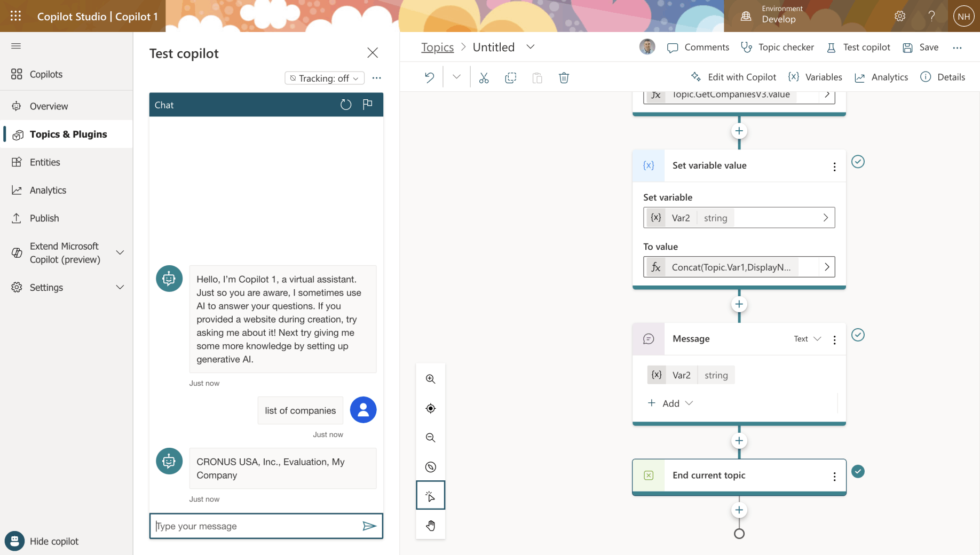The width and height of the screenshot is (980, 555).
Task: Open test panel more options ellipsis
Action: [x=377, y=78]
